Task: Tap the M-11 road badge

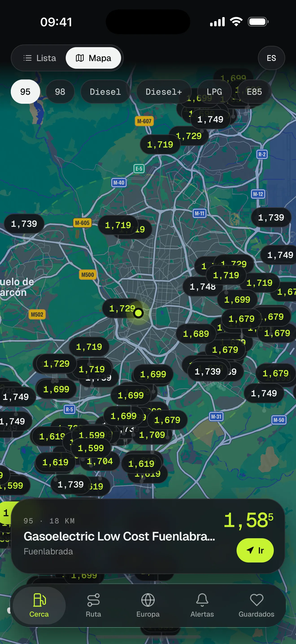Action: tap(200, 213)
